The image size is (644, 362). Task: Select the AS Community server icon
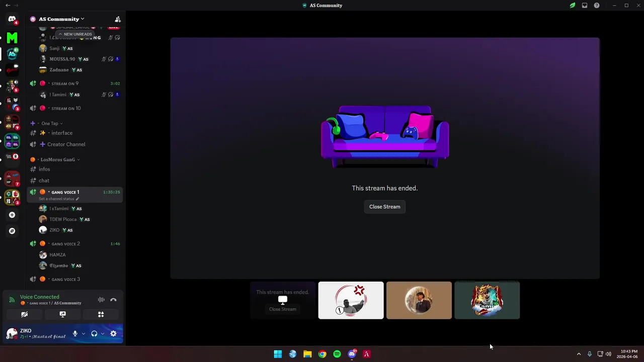click(12, 53)
